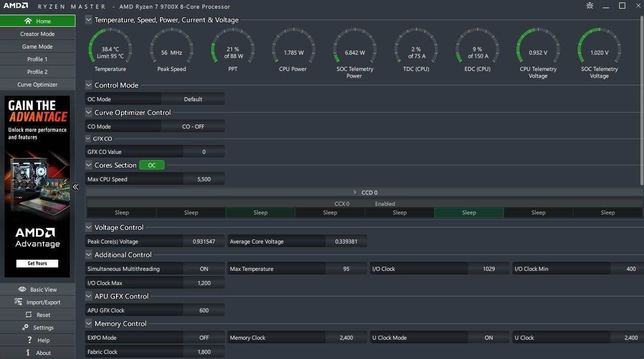Screen dimensions: 644x359
Task: Collapse Temperature, Speed, Power section
Action: (x=89, y=20)
